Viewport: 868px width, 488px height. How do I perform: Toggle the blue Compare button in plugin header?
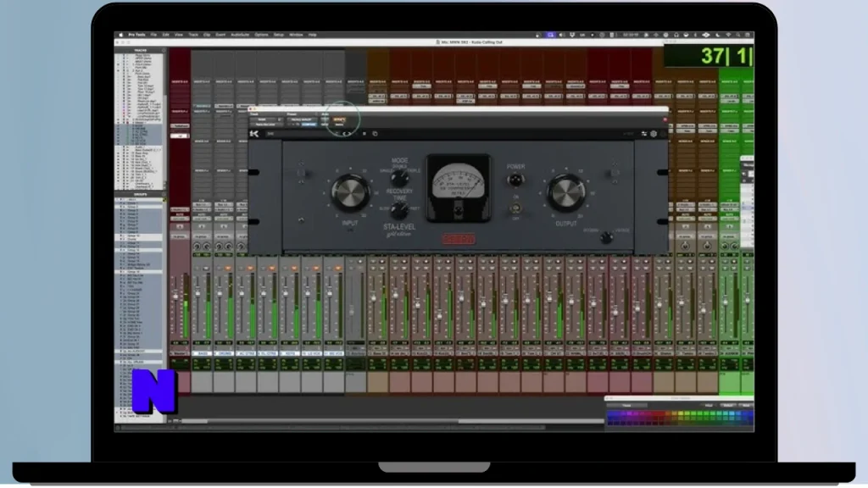pos(309,125)
